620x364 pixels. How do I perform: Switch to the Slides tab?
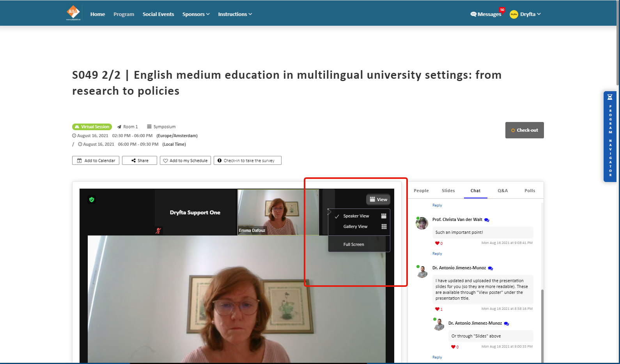pos(448,191)
